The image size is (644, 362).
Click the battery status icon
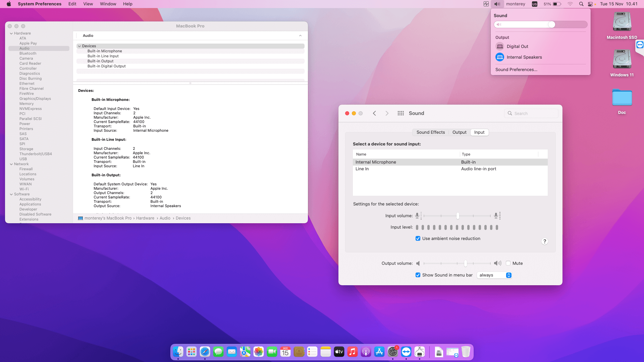point(557,4)
